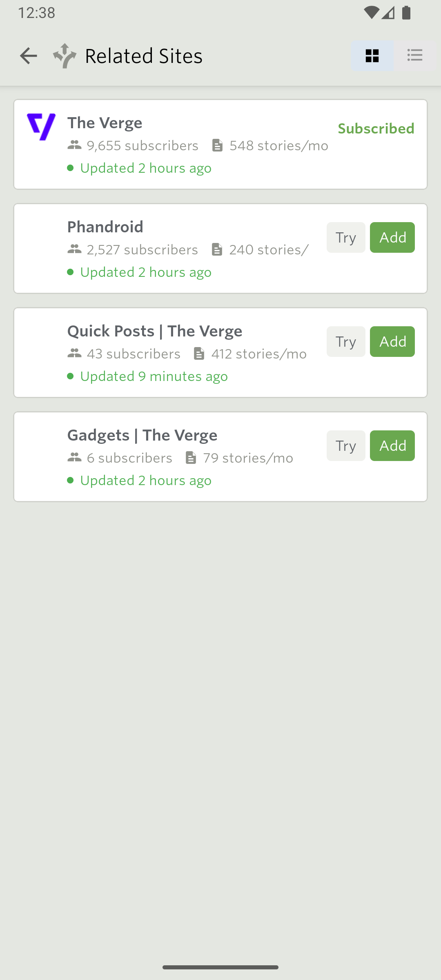This screenshot has width=441, height=980.
Task: Add the Phandroid feed
Action: 392,238
